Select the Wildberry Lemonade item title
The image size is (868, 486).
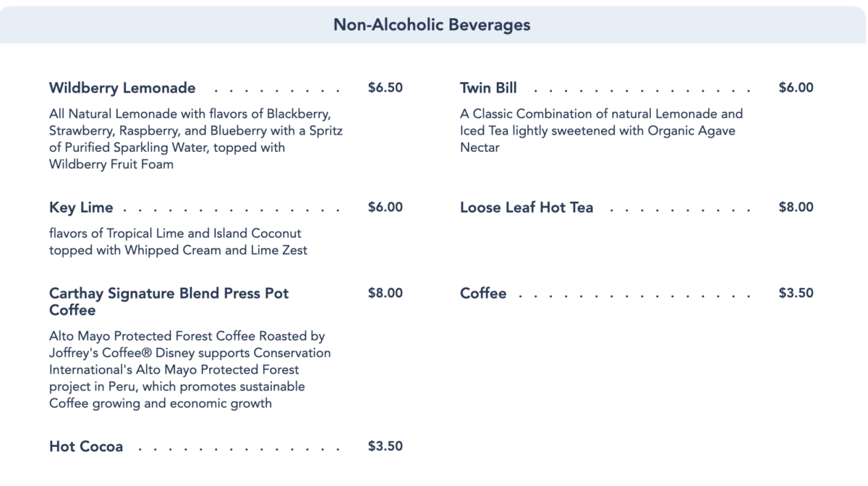click(x=122, y=88)
